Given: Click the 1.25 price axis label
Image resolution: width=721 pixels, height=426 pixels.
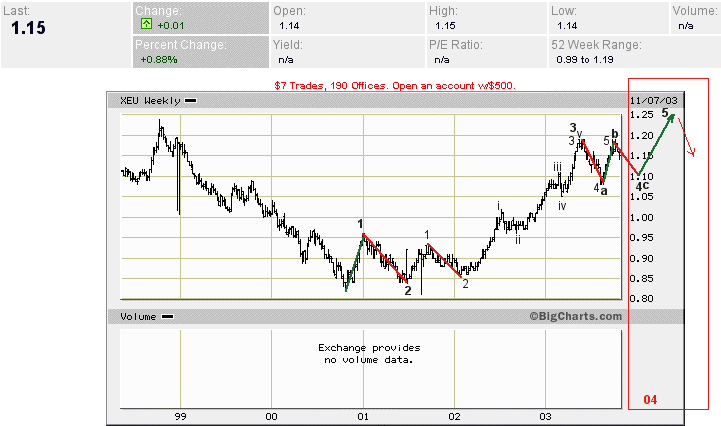Looking at the screenshot, I should point(641,115).
